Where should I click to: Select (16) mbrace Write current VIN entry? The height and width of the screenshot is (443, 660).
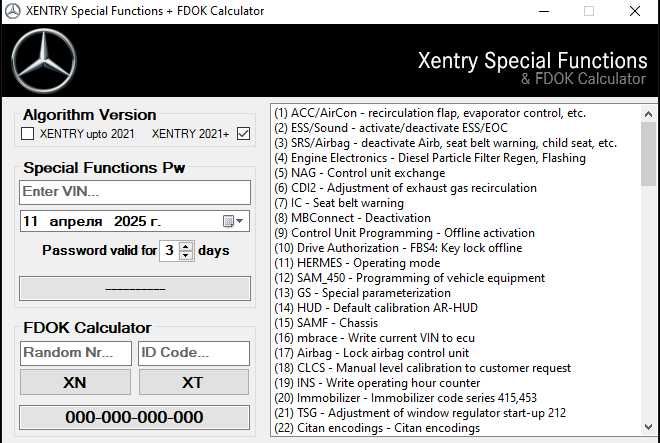pos(375,338)
